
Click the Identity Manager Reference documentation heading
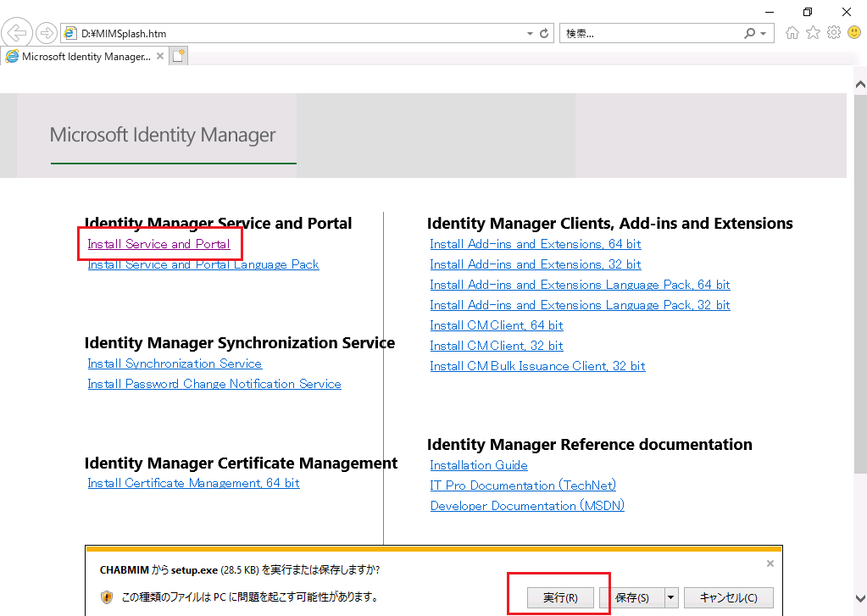(589, 445)
